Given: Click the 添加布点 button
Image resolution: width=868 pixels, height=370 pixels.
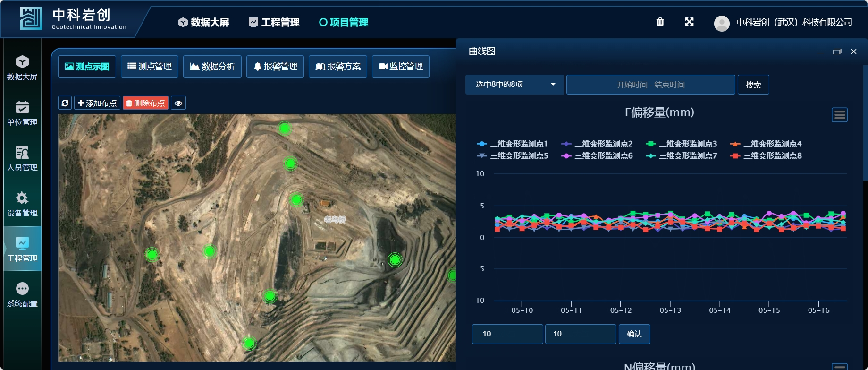Looking at the screenshot, I should pos(97,103).
